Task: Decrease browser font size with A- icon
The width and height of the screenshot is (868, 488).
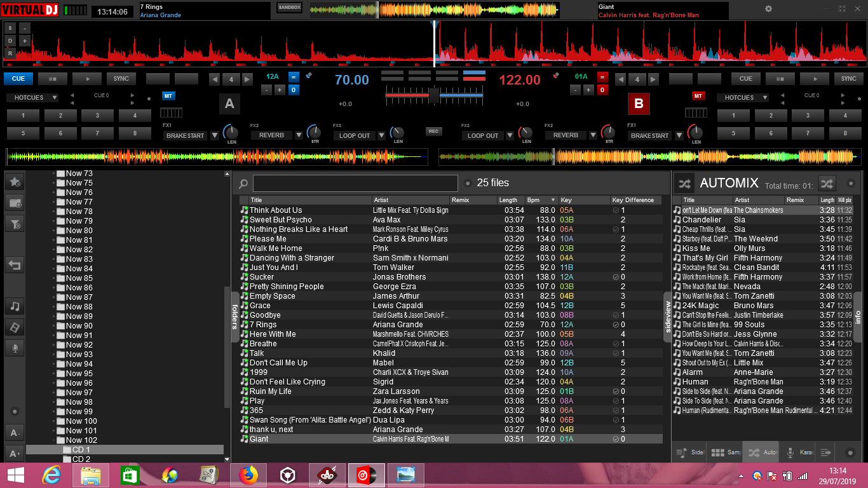Action: coord(15,433)
